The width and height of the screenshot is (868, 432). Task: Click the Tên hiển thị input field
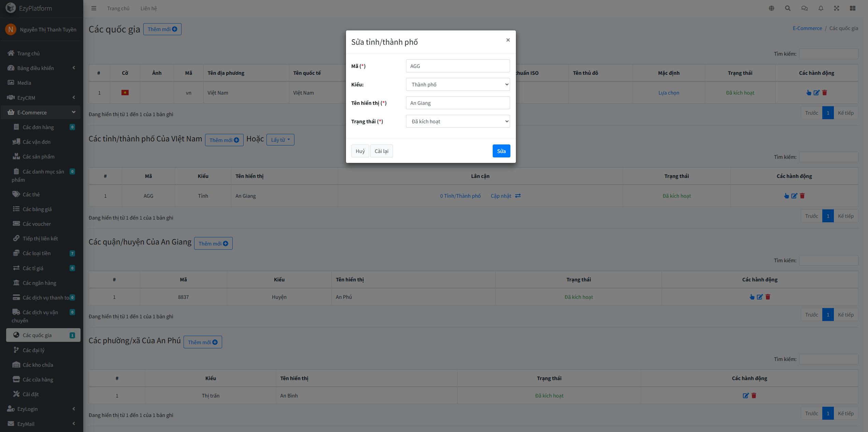pos(458,103)
